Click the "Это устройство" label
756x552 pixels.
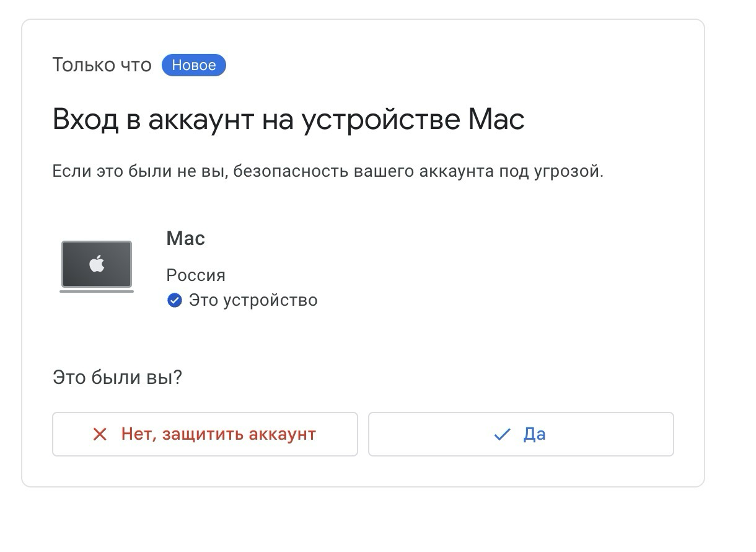point(253,301)
